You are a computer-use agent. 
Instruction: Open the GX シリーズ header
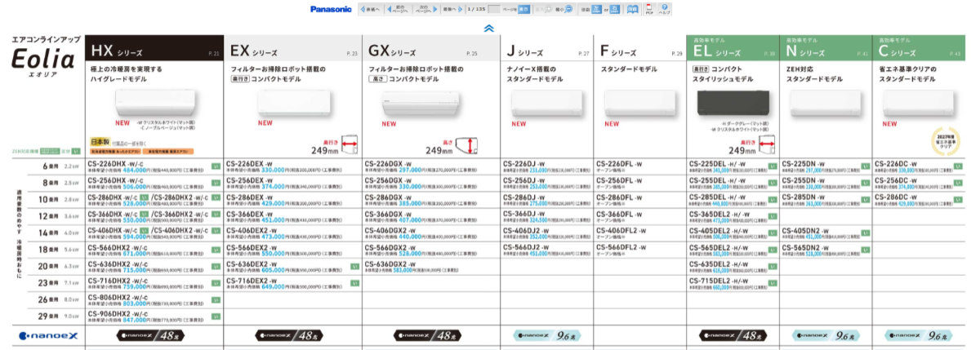[430, 48]
